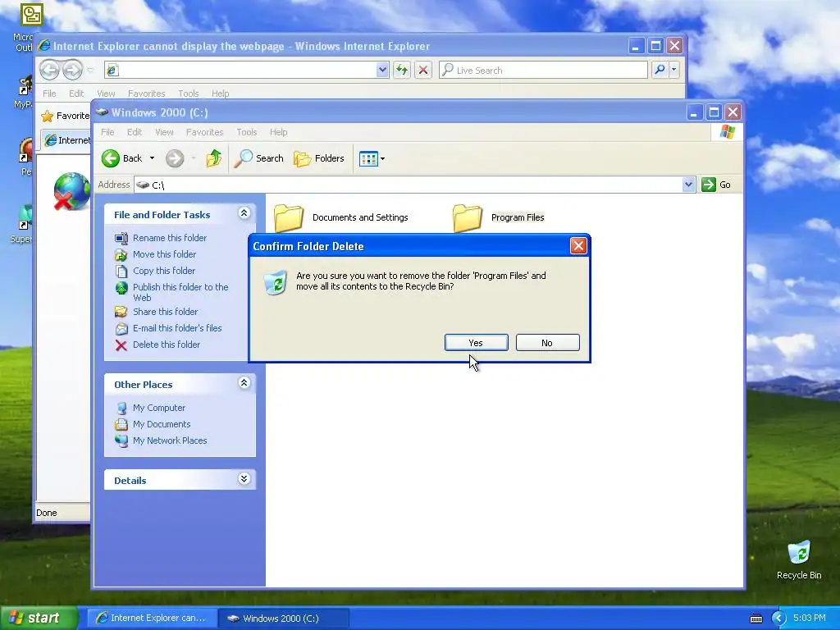This screenshot has height=630, width=840.
Task: Go back using the green Back arrow
Action: (x=111, y=158)
